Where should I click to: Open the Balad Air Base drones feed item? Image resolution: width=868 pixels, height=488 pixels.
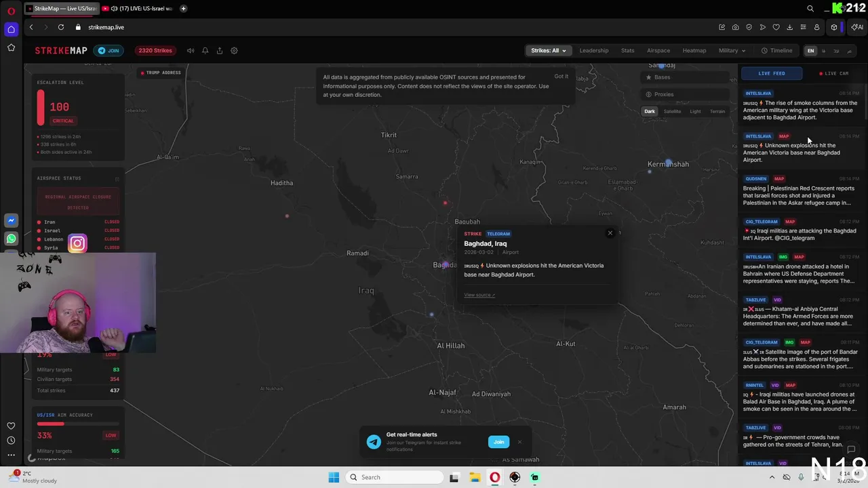[800, 398]
